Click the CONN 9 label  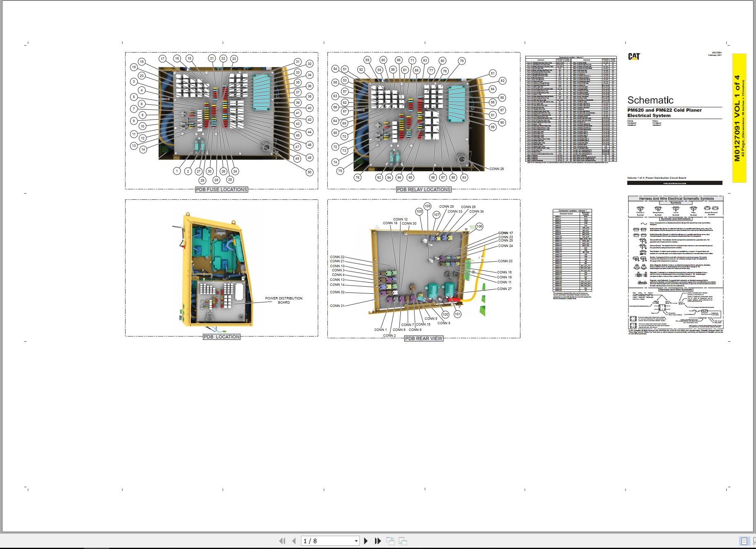click(443, 323)
